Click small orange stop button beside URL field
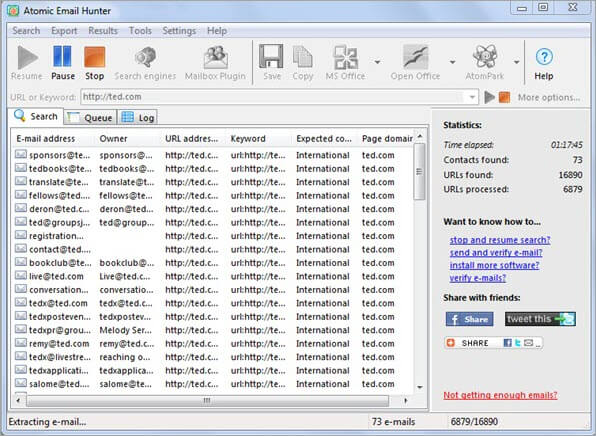596x436 pixels. point(504,97)
